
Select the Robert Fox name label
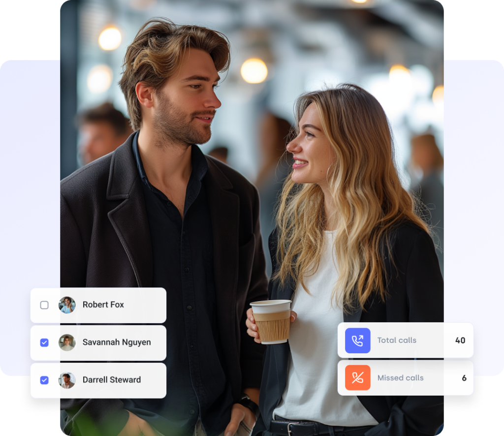[103, 305]
